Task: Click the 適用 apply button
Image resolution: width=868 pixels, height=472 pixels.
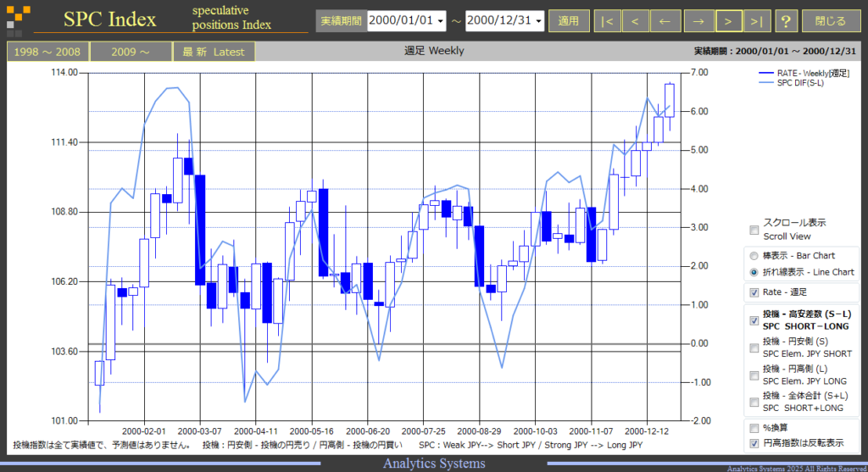Action: tap(569, 21)
